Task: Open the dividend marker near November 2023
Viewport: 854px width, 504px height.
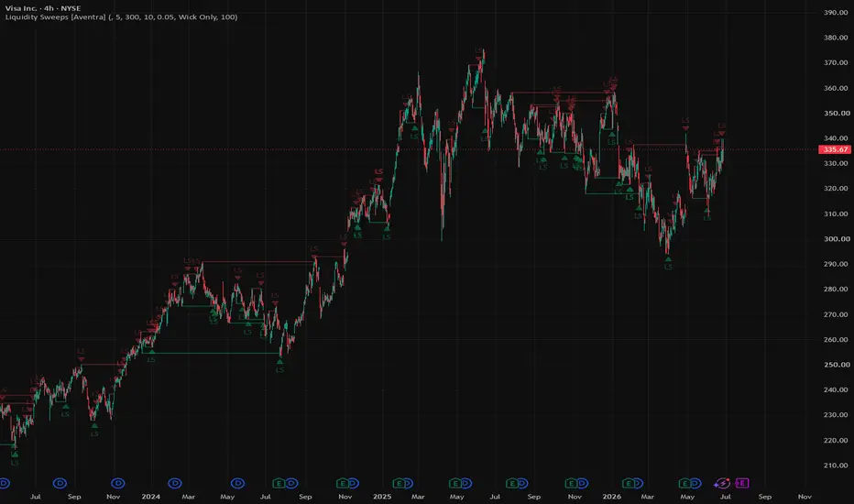Action: pyautogui.click(x=117, y=483)
